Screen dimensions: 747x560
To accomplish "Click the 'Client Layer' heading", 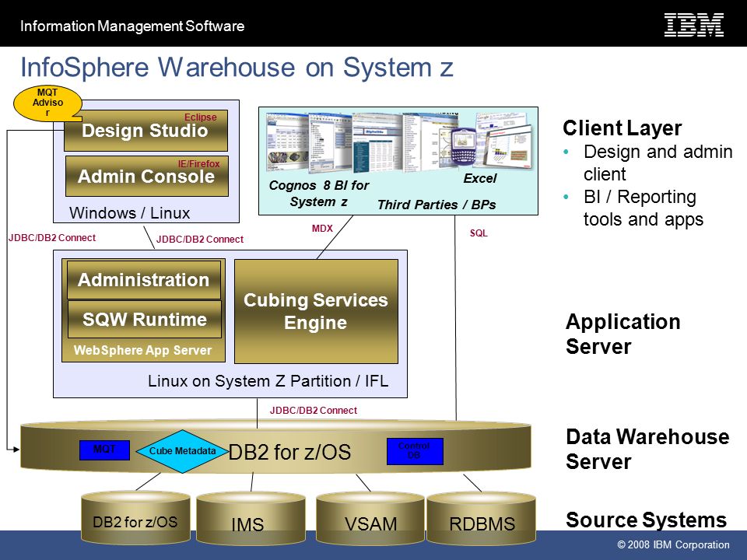I will click(x=622, y=128).
